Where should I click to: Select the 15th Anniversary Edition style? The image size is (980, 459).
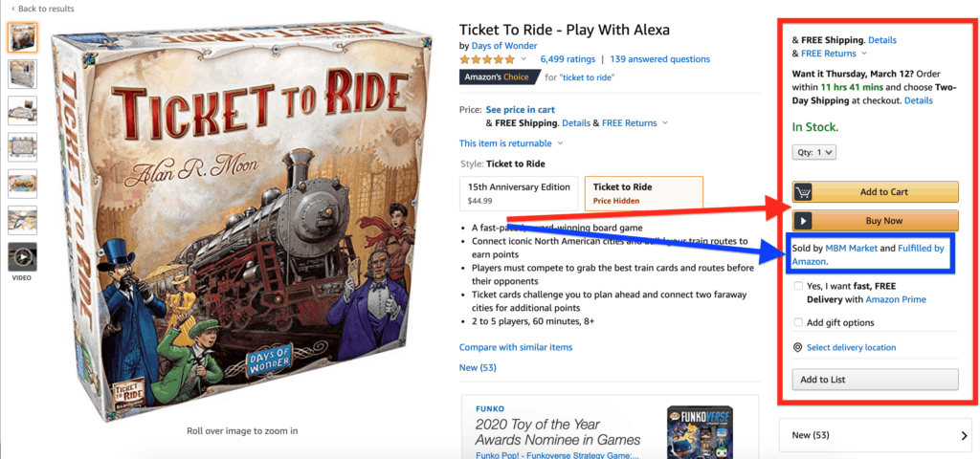tap(519, 193)
